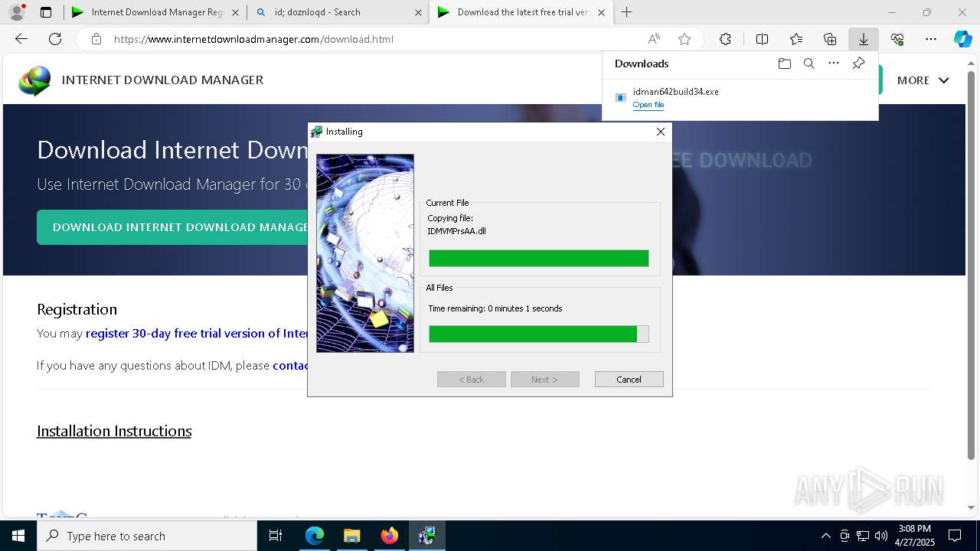Viewport: 980px width, 551px height.
Task: Open the notification center icon
Action: [x=955, y=536]
